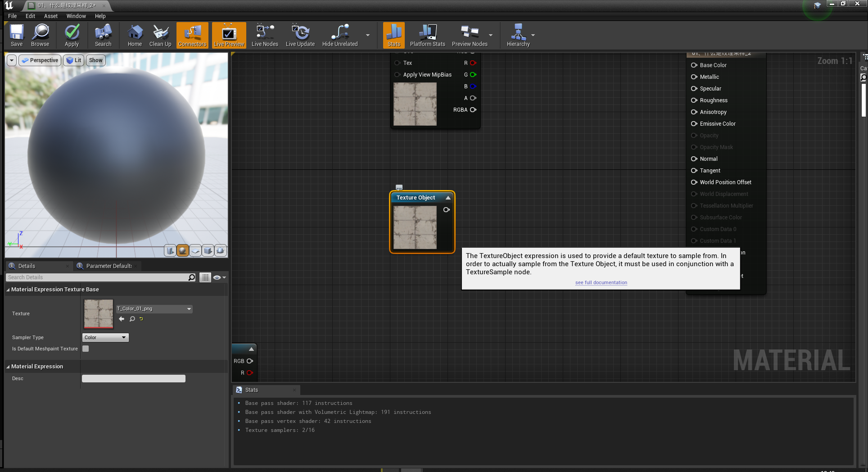Save the material asset
This screenshot has width=868, height=472.
tap(16, 35)
